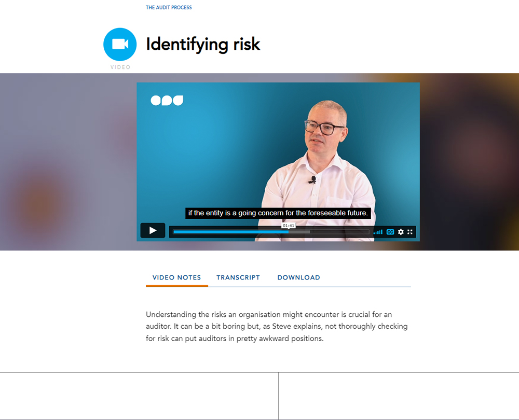Viewport: 519px width, 420px height.
Task: Jump to the grey buffered bar section
Action: (x=299, y=232)
